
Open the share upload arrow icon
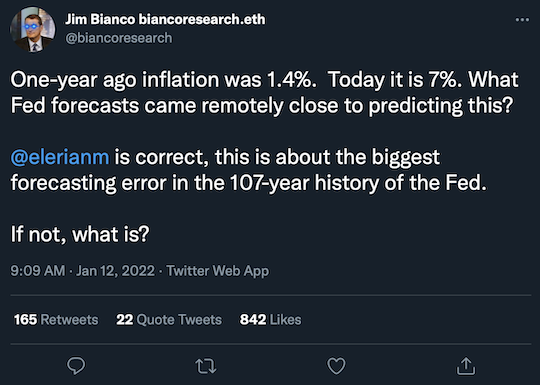click(x=466, y=366)
